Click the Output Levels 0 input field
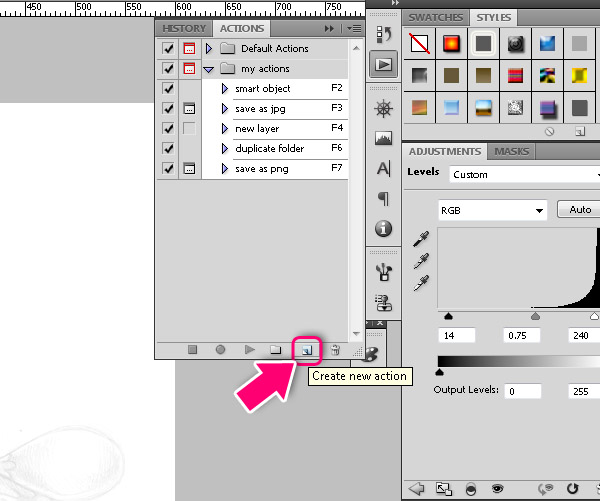Viewport: 600px width, 501px height. [522, 391]
